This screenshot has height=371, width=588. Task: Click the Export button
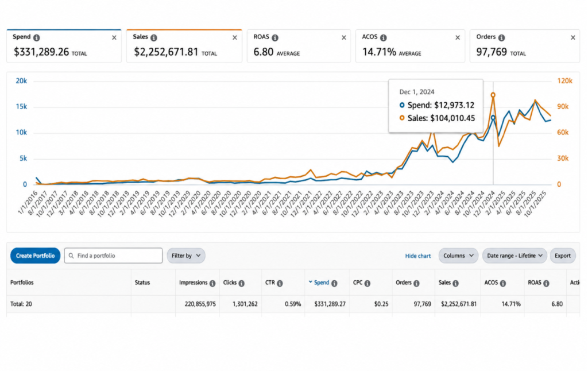point(563,256)
